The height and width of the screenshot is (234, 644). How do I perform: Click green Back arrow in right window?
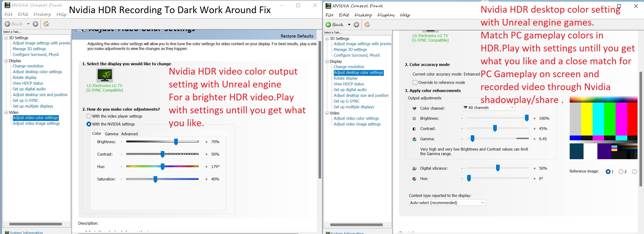(x=328, y=25)
